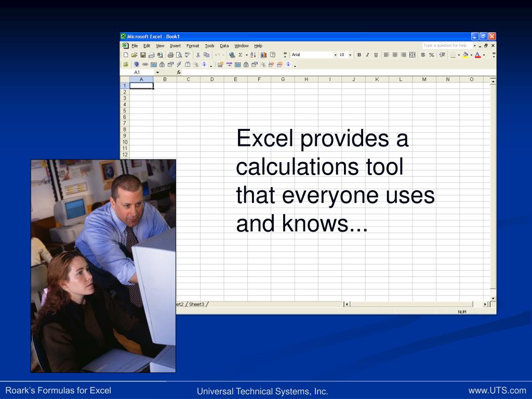Select the Cut scissors icon
532x399 pixels.
click(198, 55)
